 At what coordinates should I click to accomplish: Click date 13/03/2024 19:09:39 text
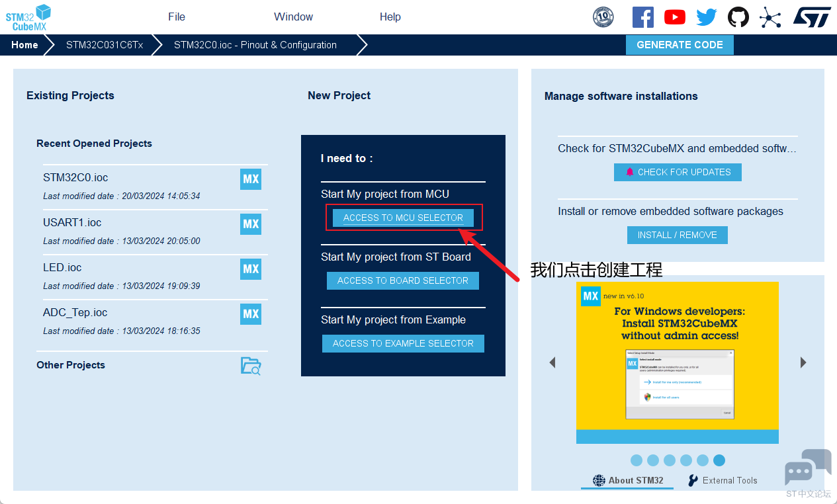tap(161, 286)
